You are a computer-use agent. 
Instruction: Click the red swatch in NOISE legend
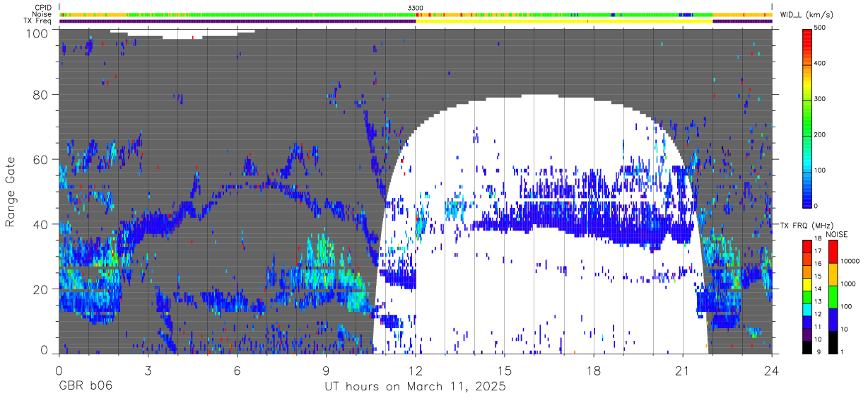click(833, 251)
